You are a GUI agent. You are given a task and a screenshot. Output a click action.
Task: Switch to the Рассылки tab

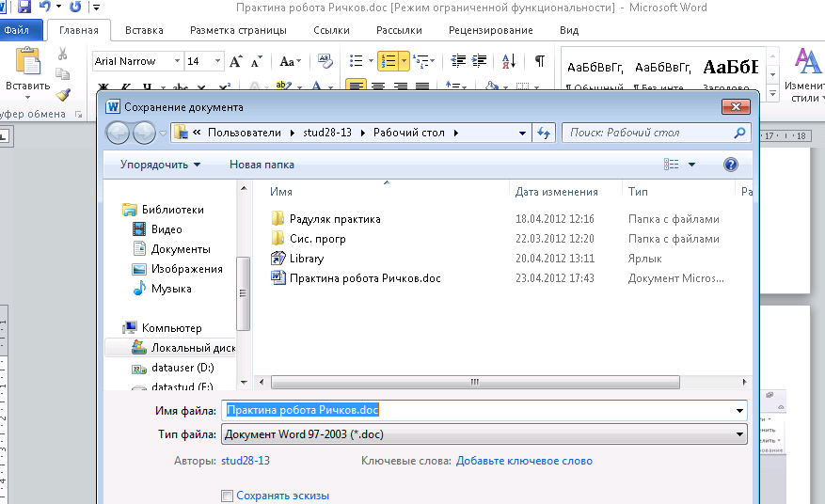click(x=399, y=30)
